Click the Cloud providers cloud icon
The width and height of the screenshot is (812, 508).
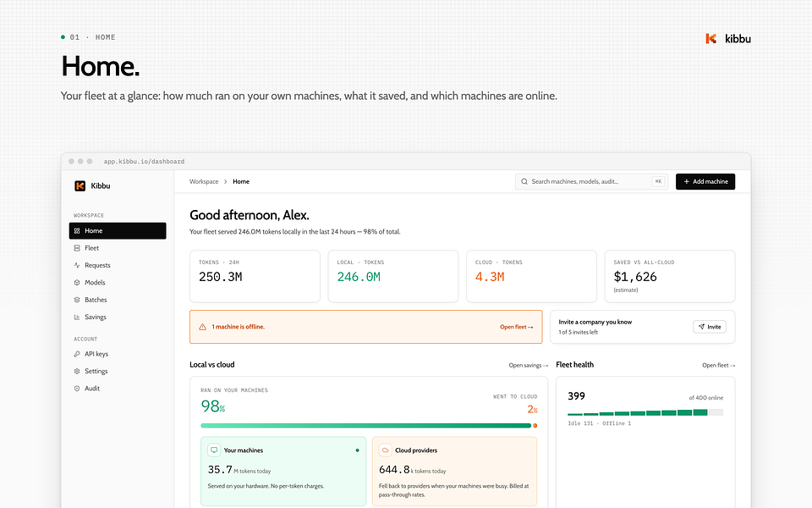pos(386,450)
